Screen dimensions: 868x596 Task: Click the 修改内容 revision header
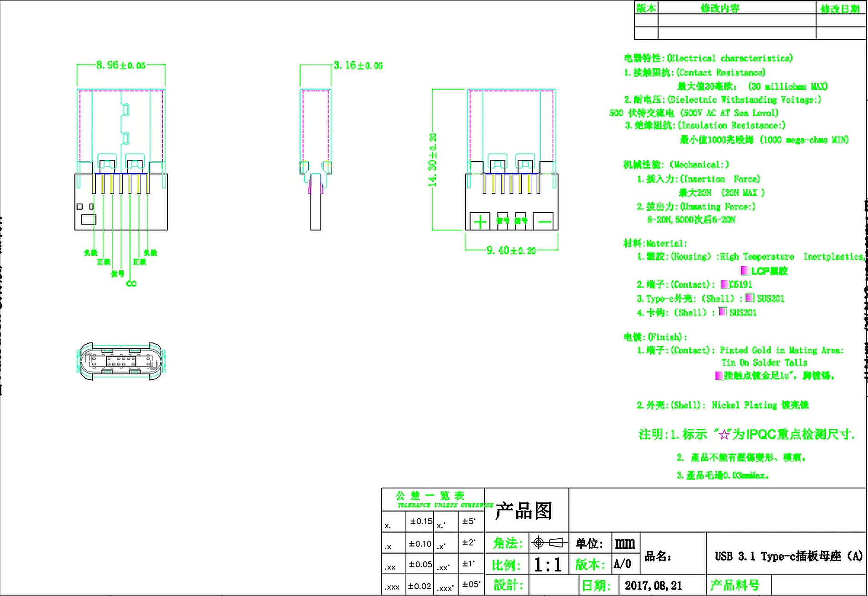[x=720, y=8]
